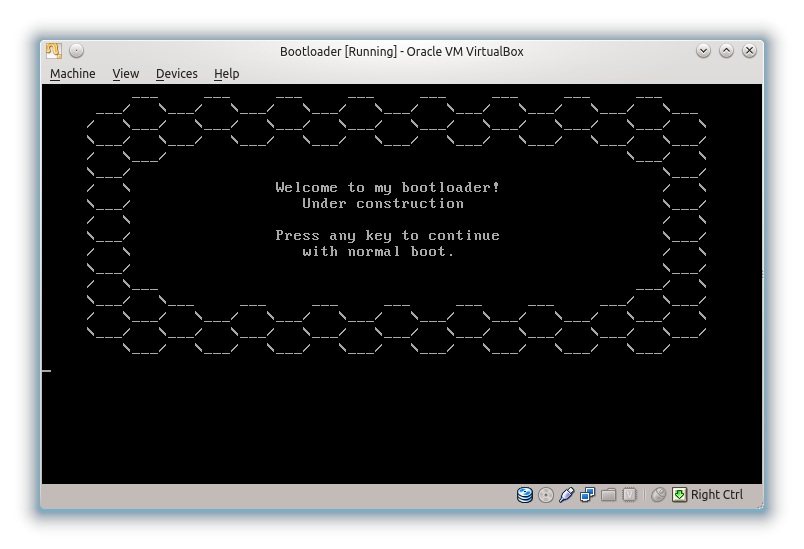Screen dimensions: 804x549
Task: Click the 'Welcome to my bootloader!' text
Action: 387,188
